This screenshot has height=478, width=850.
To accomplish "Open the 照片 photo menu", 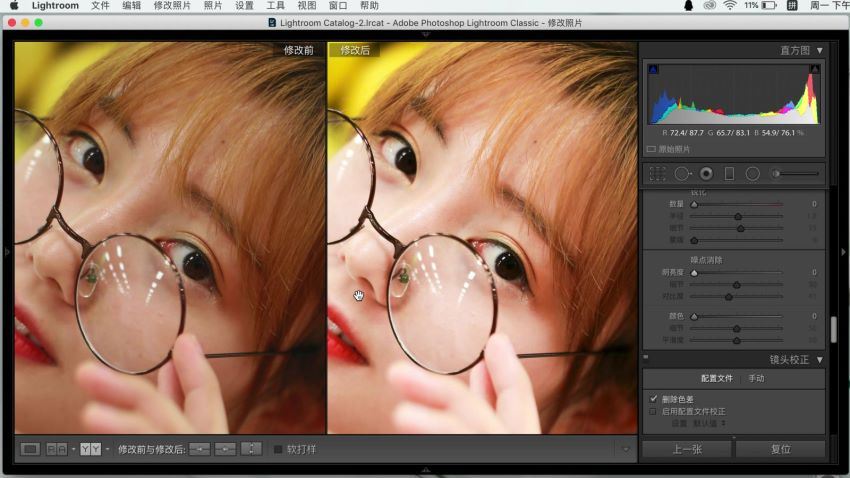I will coord(213,5).
